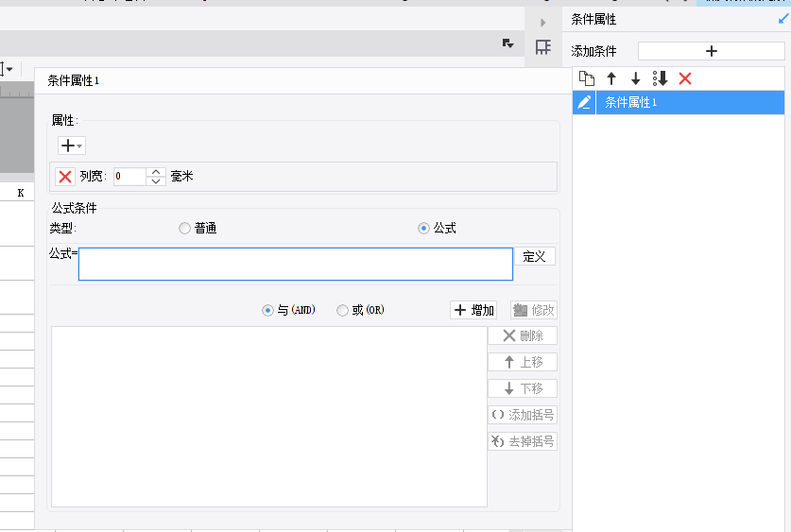Image resolution: width=791 pixels, height=532 pixels.
Task: Click the sort conditions icon
Action: (x=660, y=78)
